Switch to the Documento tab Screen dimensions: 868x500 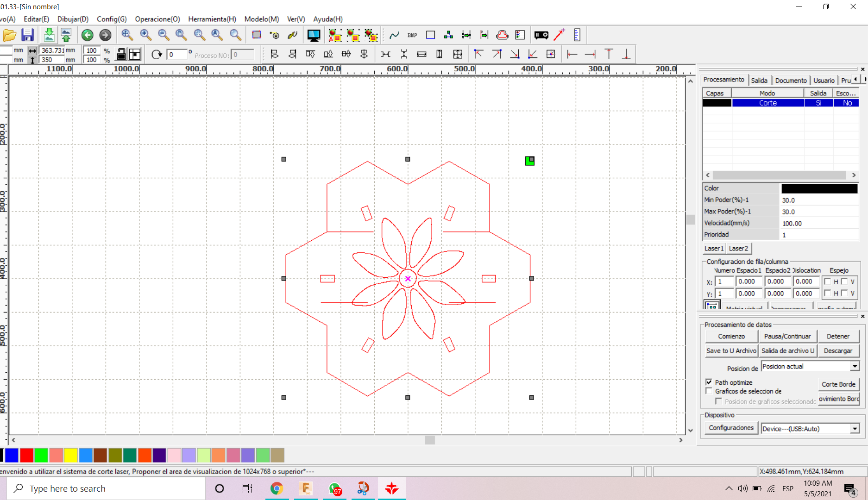click(x=791, y=81)
